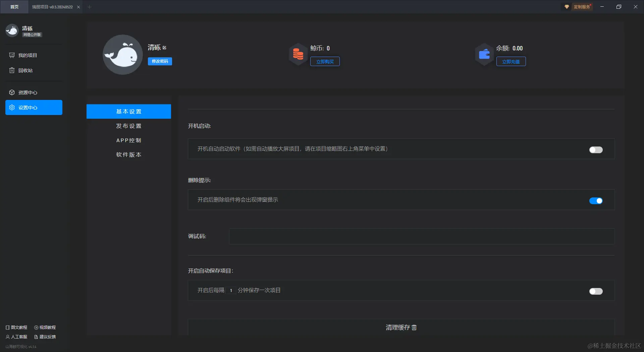Switch to the 基本设置 tab
The width and height of the screenshot is (644, 352).
(x=129, y=111)
